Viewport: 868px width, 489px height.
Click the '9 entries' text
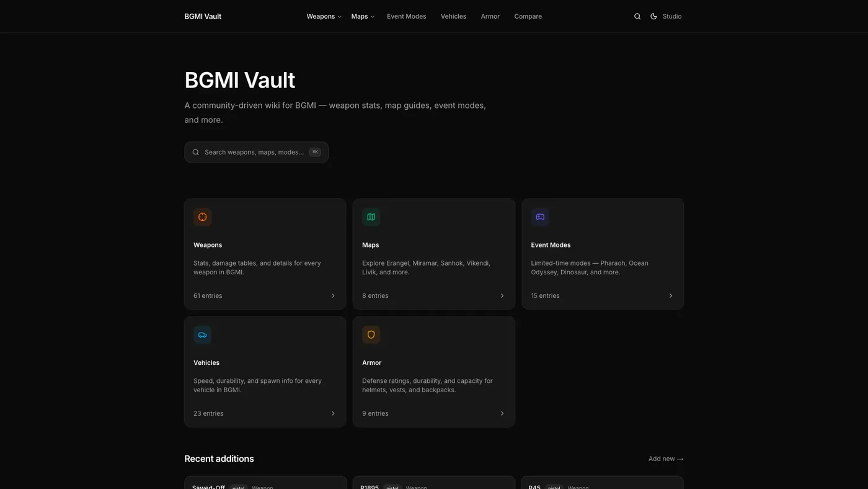point(375,414)
